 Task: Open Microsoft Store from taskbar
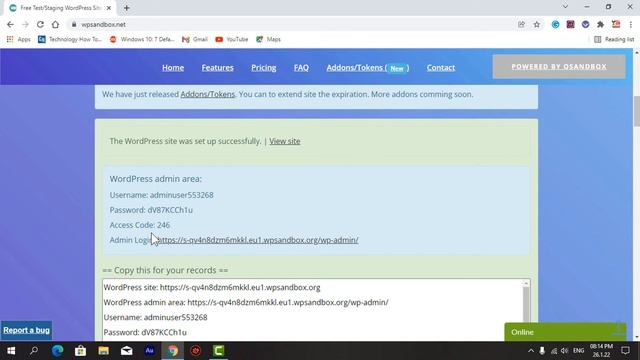(x=80, y=351)
